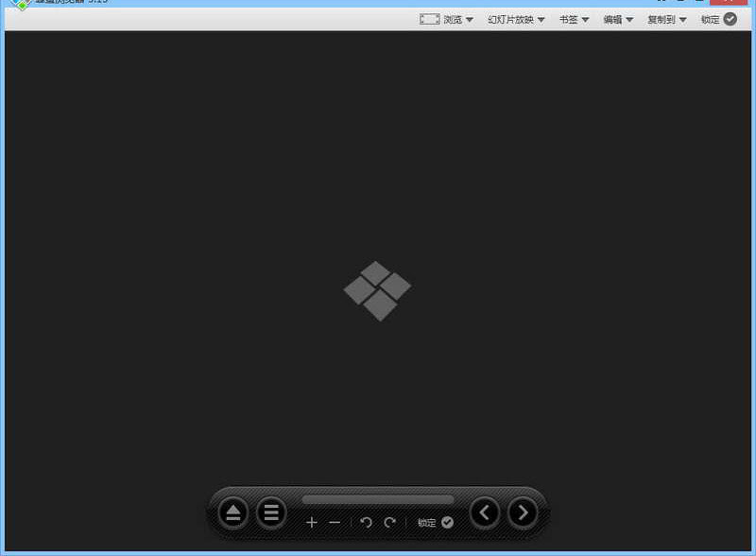Click the 复制到 label
The image size is (756, 556).
(x=661, y=20)
